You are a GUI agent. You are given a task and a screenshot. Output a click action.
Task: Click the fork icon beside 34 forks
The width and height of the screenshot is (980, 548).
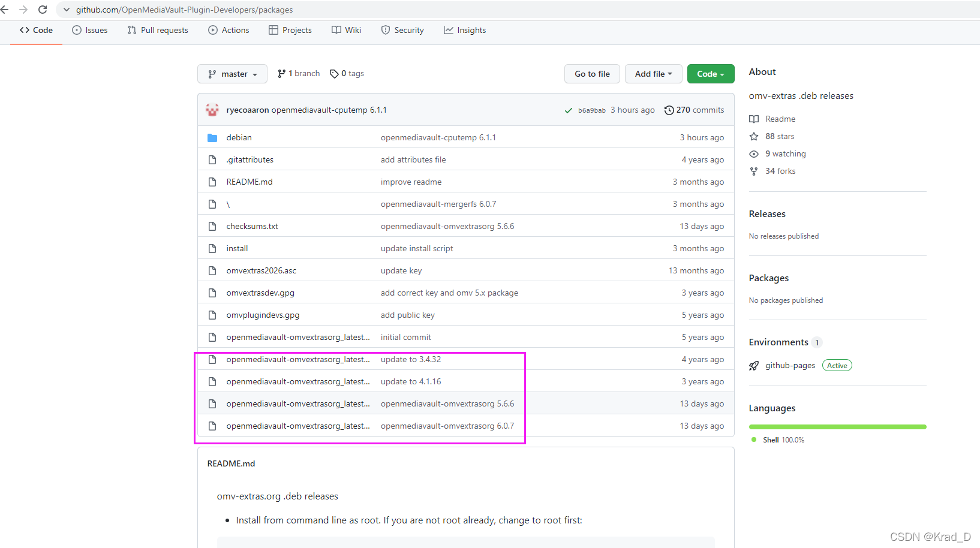[x=754, y=171]
